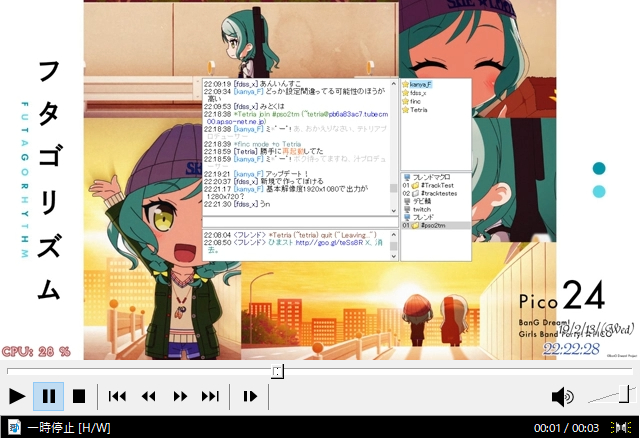Select the フレンド server entry

coord(423,217)
